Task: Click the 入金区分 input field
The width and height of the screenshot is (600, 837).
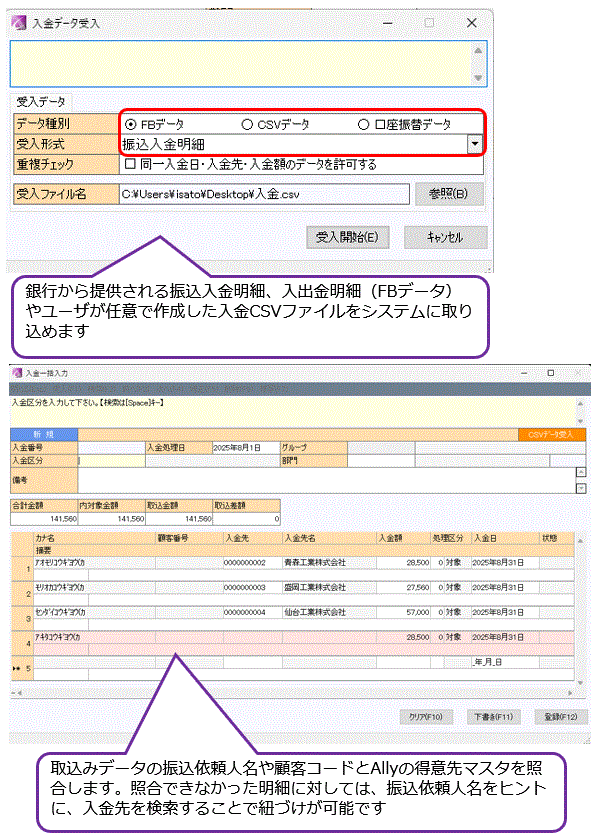Action: (x=112, y=461)
